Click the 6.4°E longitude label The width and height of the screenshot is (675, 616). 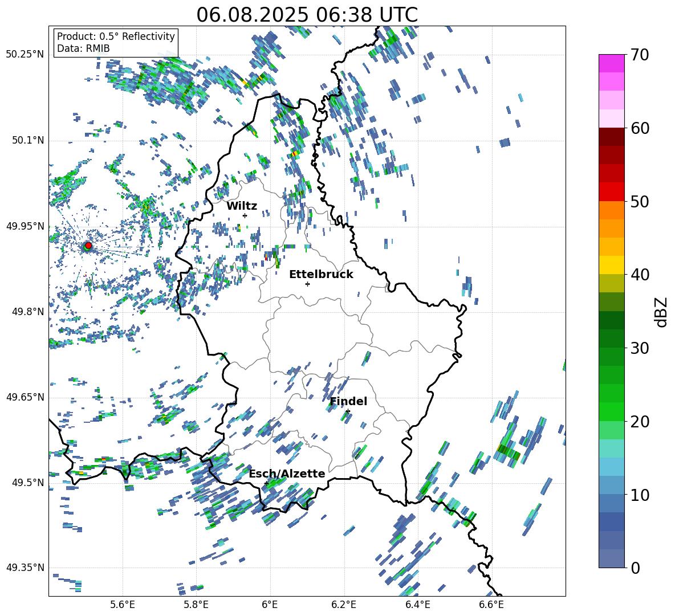(x=417, y=605)
